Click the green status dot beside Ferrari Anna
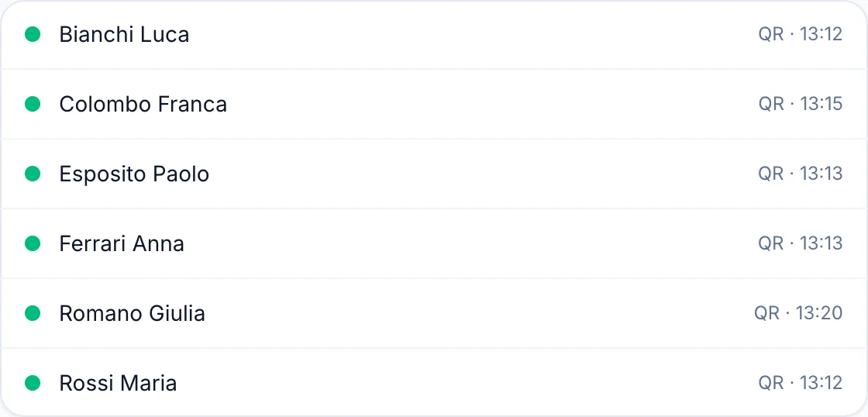This screenshot has height=417, width=868. coord(33,243)
